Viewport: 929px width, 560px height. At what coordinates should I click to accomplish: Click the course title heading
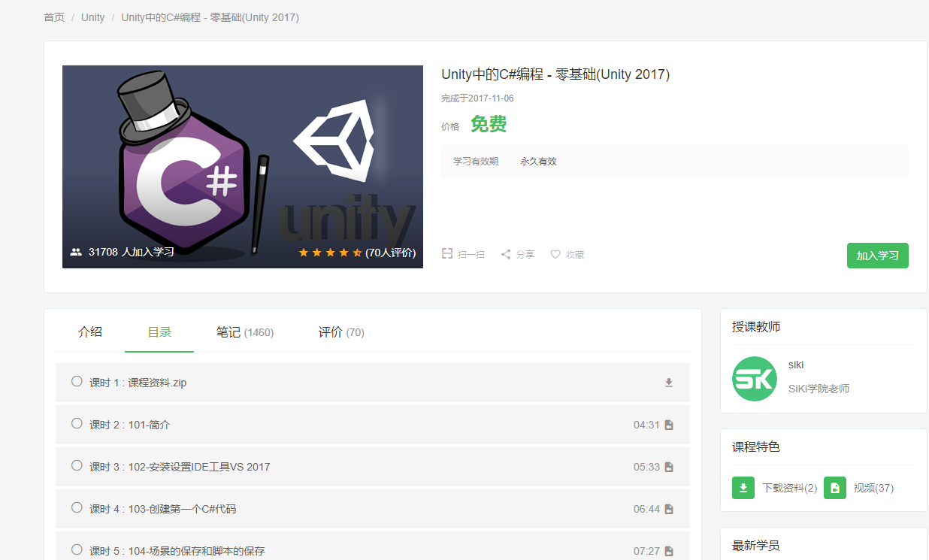tap(555, 74)
